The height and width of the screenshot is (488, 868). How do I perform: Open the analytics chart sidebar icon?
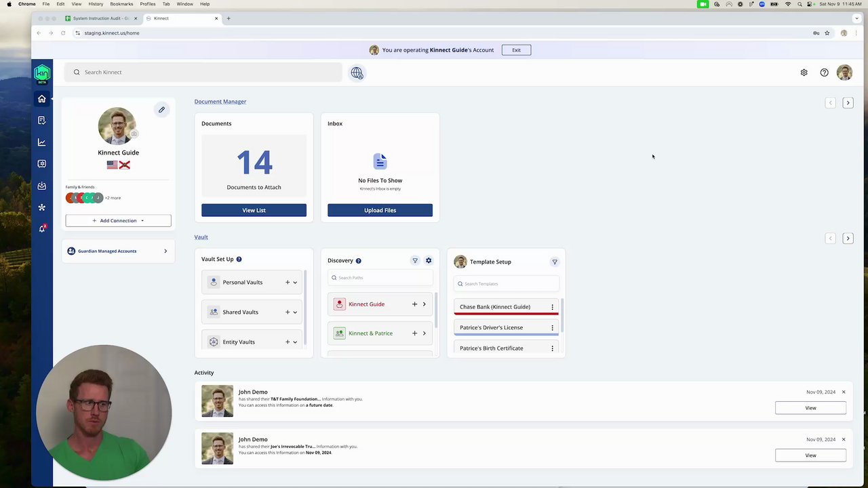(x=41, y=142)
